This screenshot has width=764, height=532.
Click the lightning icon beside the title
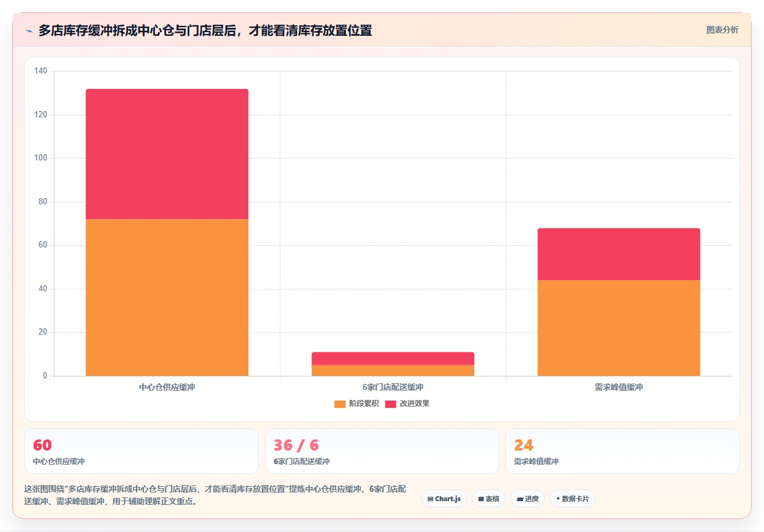point(29,30)
